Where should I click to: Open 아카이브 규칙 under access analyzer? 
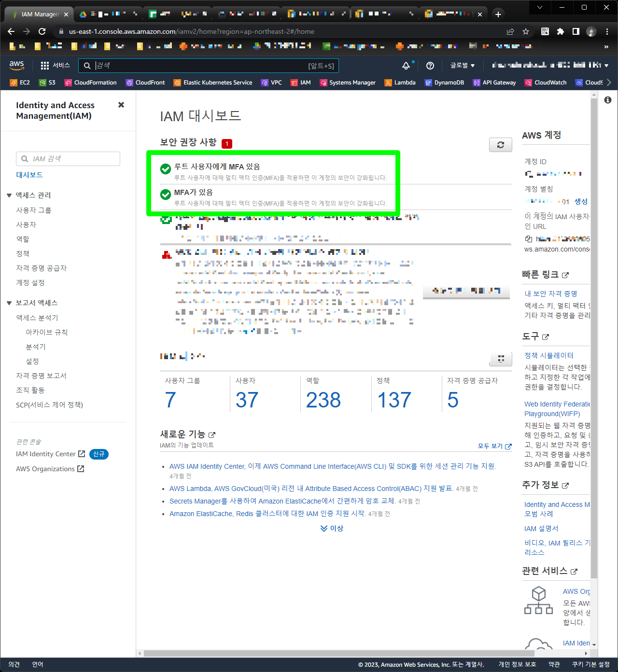click(x=47, y=332)
